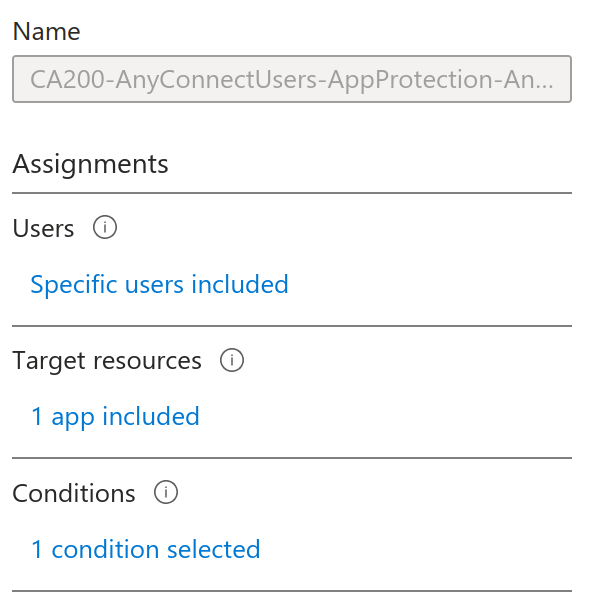Click the Name field label

[x=46, y=31]
